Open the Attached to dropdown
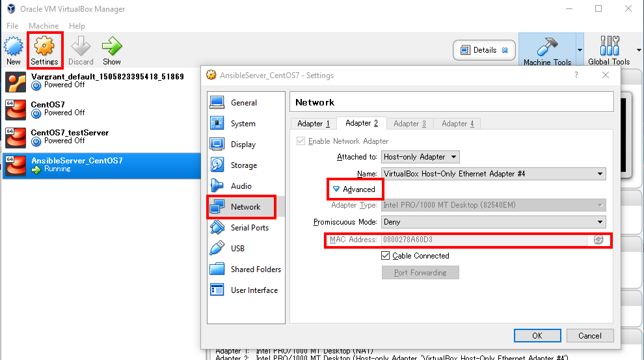This screenshot has width=644, height=360. (420, 157)
